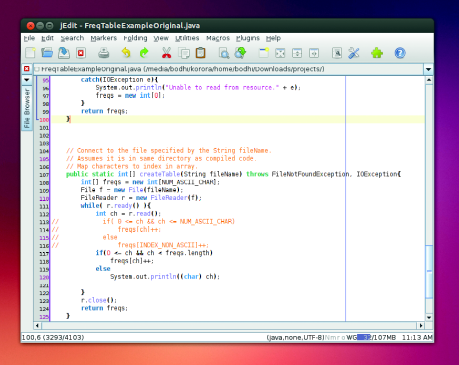Click caret position status 100,6 (3293/4103)
This screenshot has width=459, height=365.
53,337
